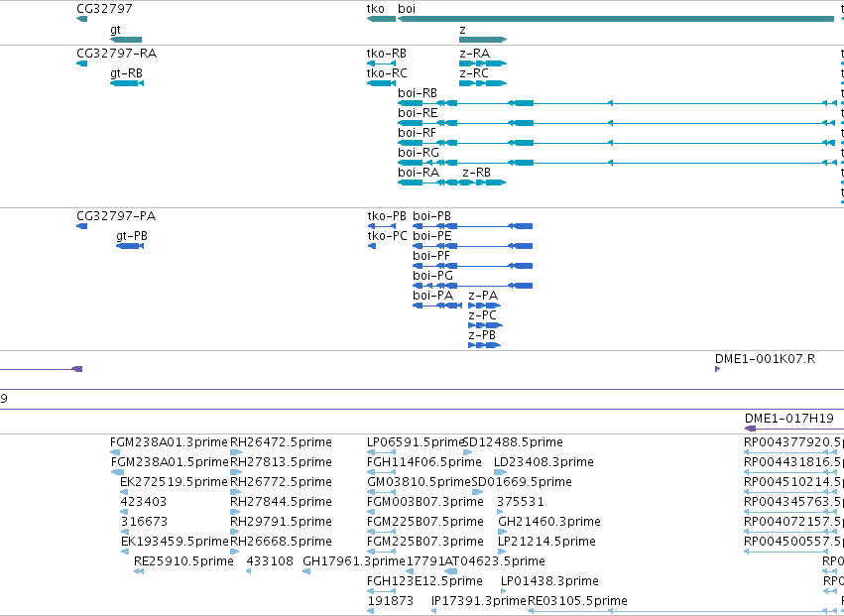
Task: Select EST EK193459.5prime
Action: (x=124, y=552)
